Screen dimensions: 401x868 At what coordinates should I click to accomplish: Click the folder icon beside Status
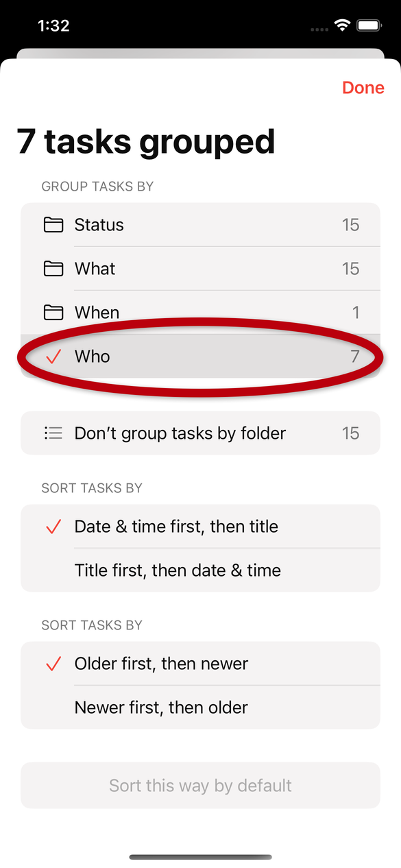(53, 225)
